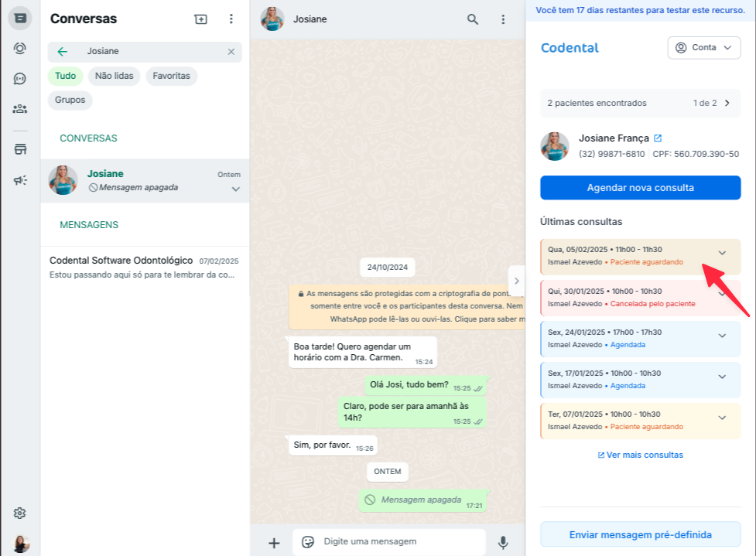756x556 pixels.
Task: Open Ver mais consultas link
Action: (x=640, y=455)
